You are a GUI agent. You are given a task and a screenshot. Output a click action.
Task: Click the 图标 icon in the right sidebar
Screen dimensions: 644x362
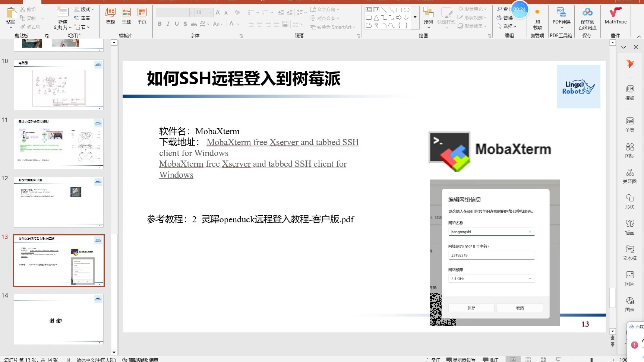(x=630, y=150)
